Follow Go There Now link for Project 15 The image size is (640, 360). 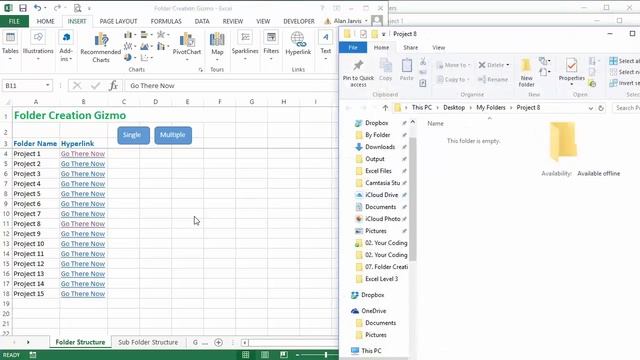[x=83, y=294]
